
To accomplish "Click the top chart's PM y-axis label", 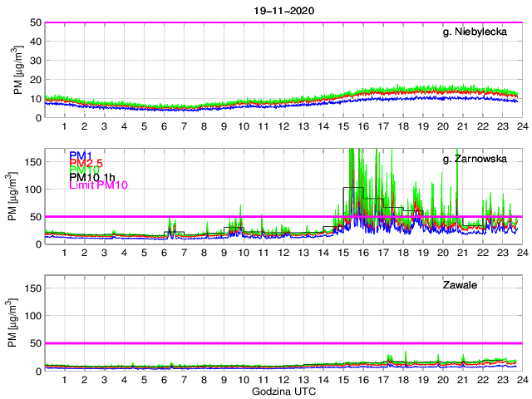I will (x=18, y=70).
